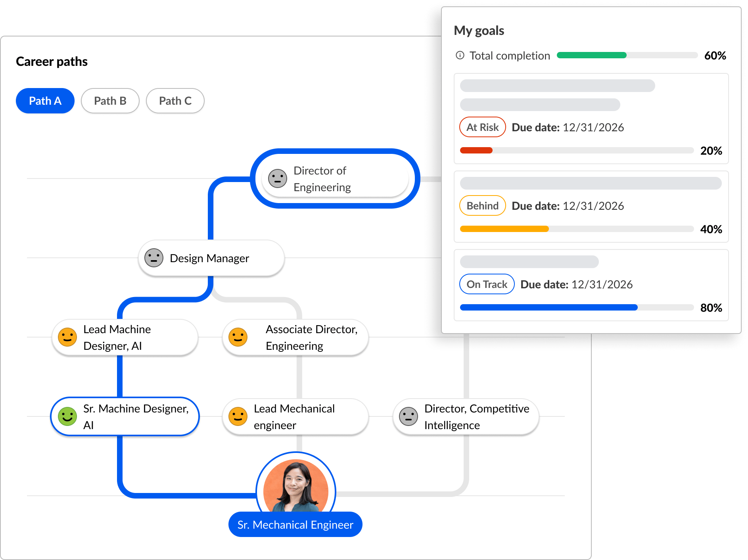Select the Sr. Machine Designer, AI node

point(125,416)
